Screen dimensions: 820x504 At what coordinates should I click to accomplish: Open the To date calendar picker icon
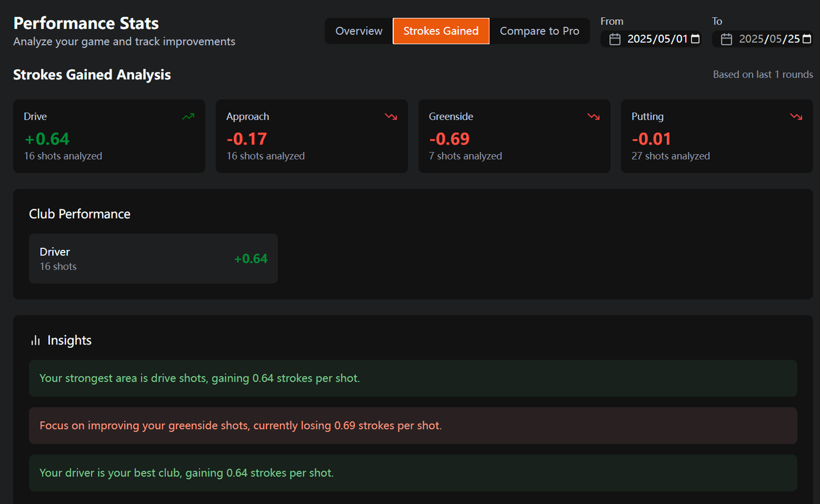pyautogui.click(x=807, y=39)
